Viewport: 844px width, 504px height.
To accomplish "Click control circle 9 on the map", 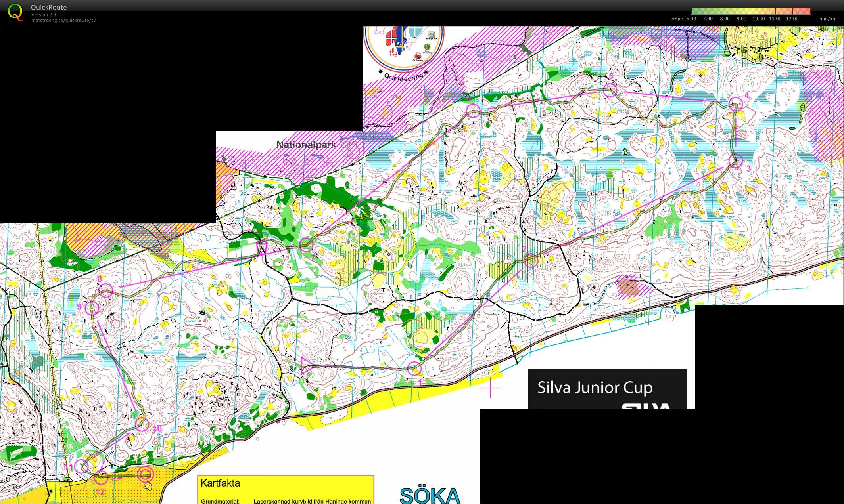I will [92, 308].
